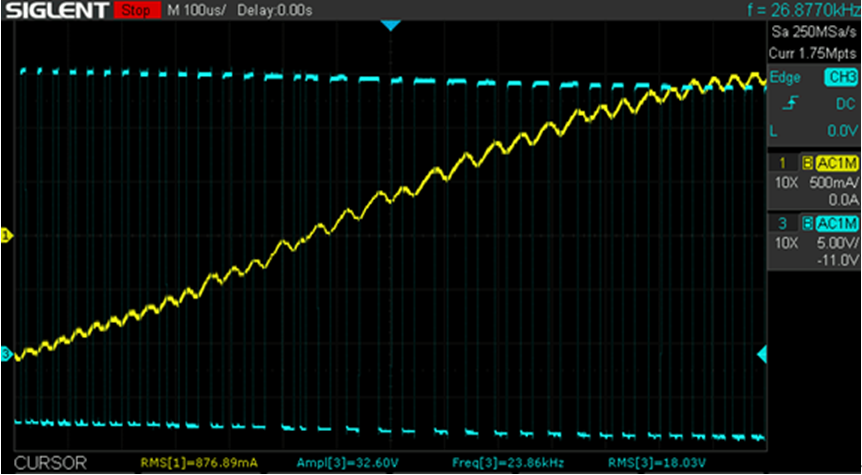Viewport: 862px width, 475px height.
Task: Click the cyan trigger position marker at top
Action: [x=391, y=24]
